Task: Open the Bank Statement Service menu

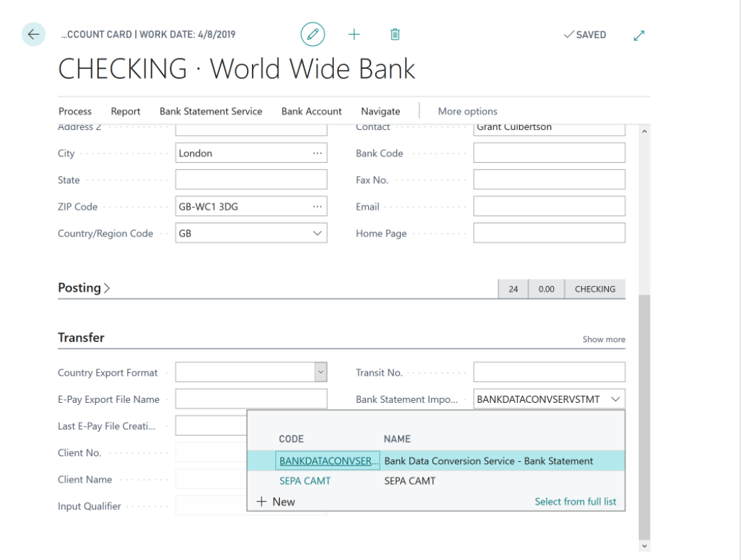Action: tap(211, 111)
